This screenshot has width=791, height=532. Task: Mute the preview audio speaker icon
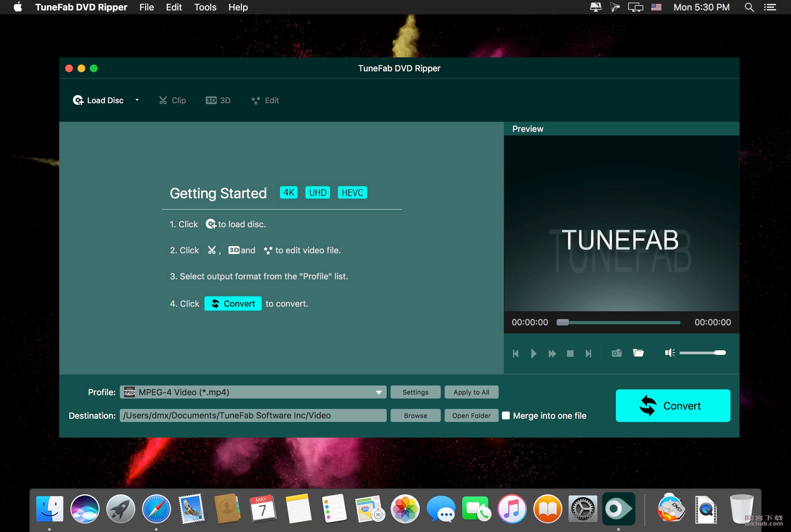[670, 353]
